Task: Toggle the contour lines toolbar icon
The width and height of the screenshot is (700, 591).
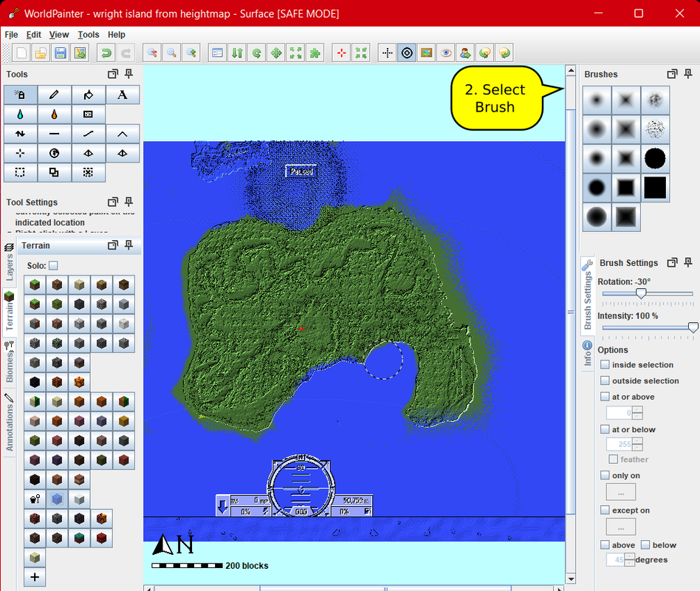Action: click(407, 52)
